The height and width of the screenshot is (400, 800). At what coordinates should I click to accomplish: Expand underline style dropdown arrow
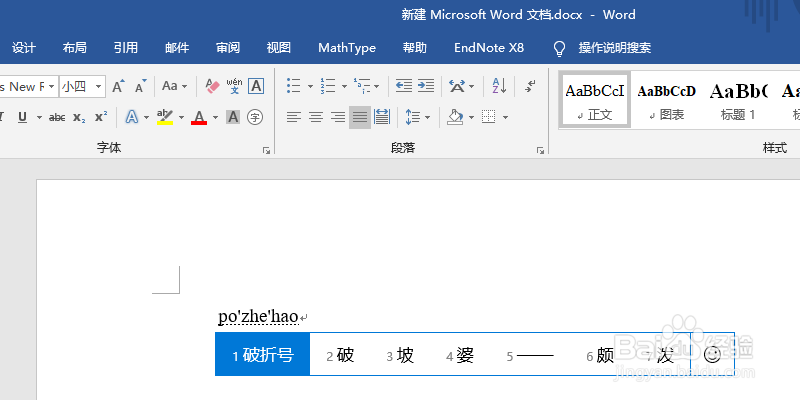pos(39,118)
